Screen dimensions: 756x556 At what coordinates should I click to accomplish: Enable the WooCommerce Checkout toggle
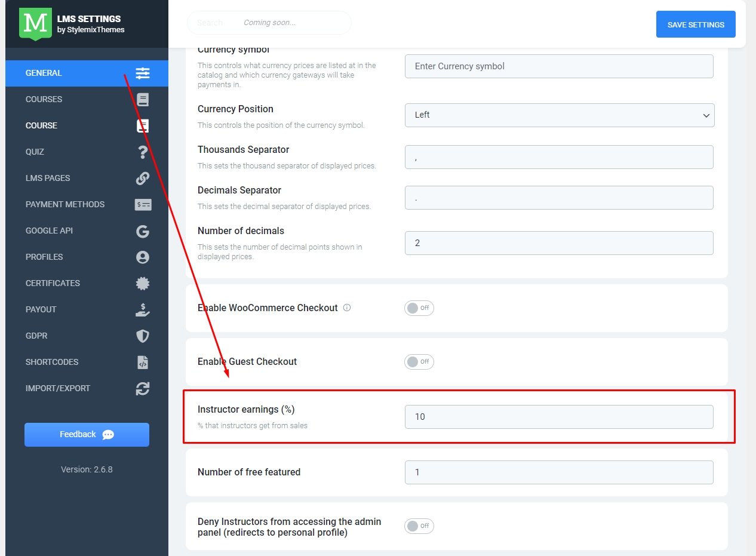pos(419,308)
